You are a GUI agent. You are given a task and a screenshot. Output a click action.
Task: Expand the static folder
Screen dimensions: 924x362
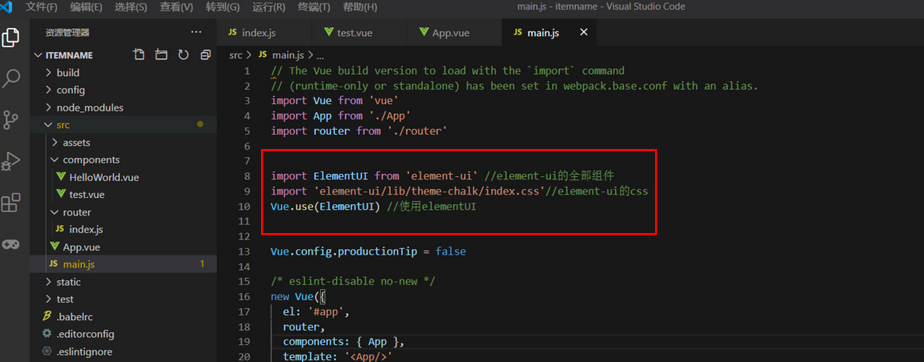point(49,282)
